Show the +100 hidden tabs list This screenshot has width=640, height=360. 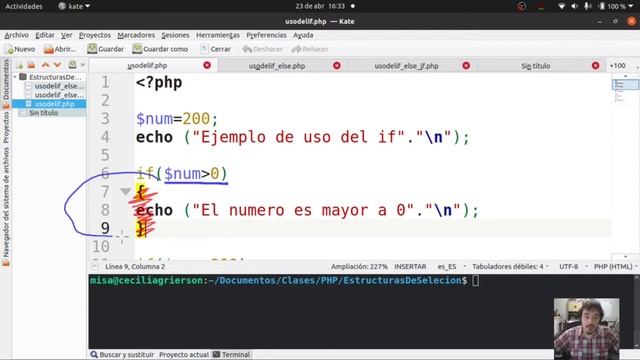(x=618, y=66)
